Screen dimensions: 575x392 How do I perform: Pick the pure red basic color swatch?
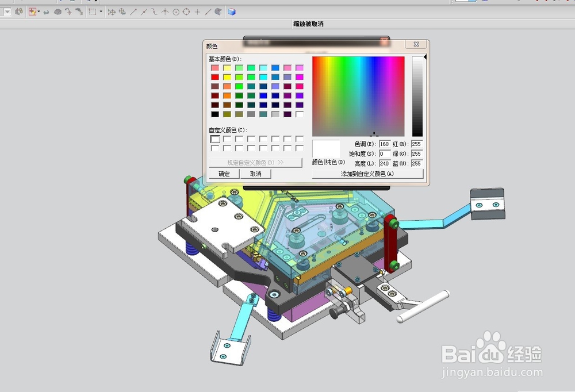215,77
